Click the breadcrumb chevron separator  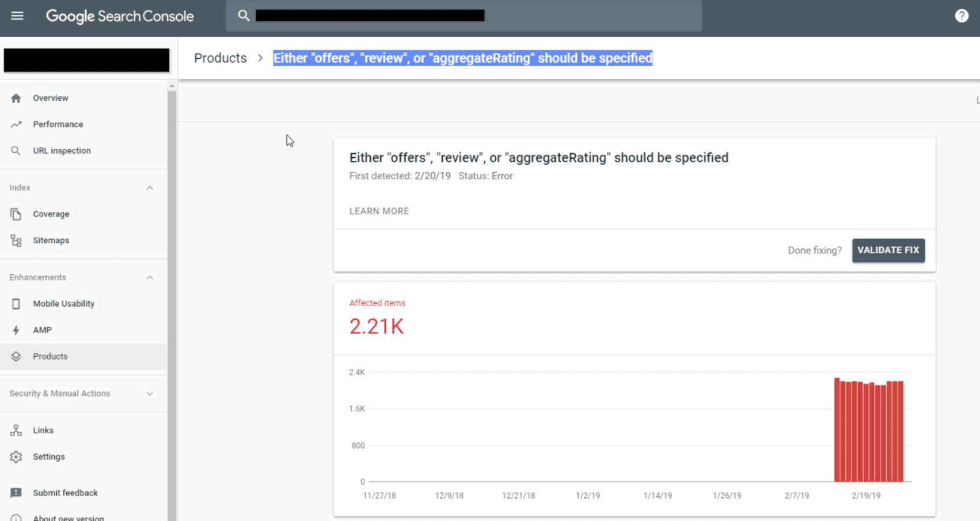tap(260, 58)
